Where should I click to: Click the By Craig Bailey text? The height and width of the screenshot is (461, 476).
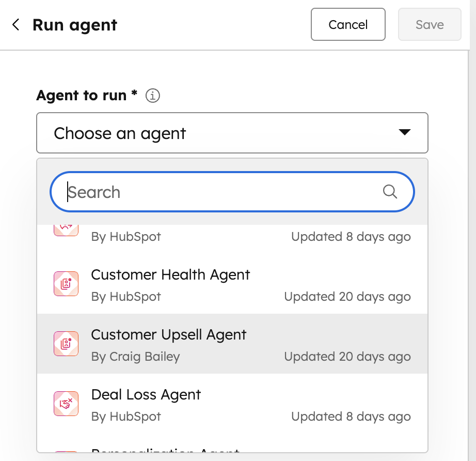coord(135,357)
